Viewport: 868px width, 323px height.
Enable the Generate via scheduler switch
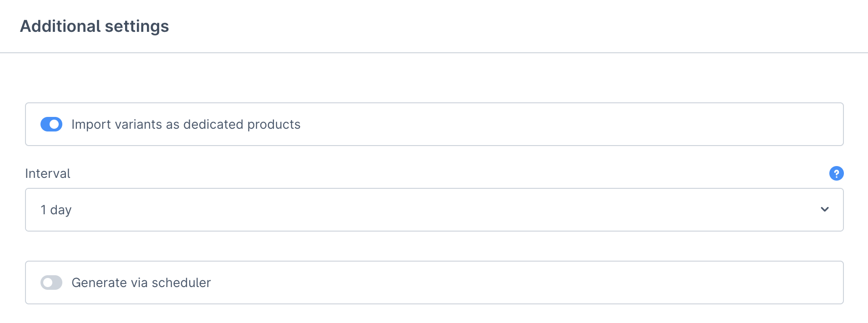pos(51,283)
